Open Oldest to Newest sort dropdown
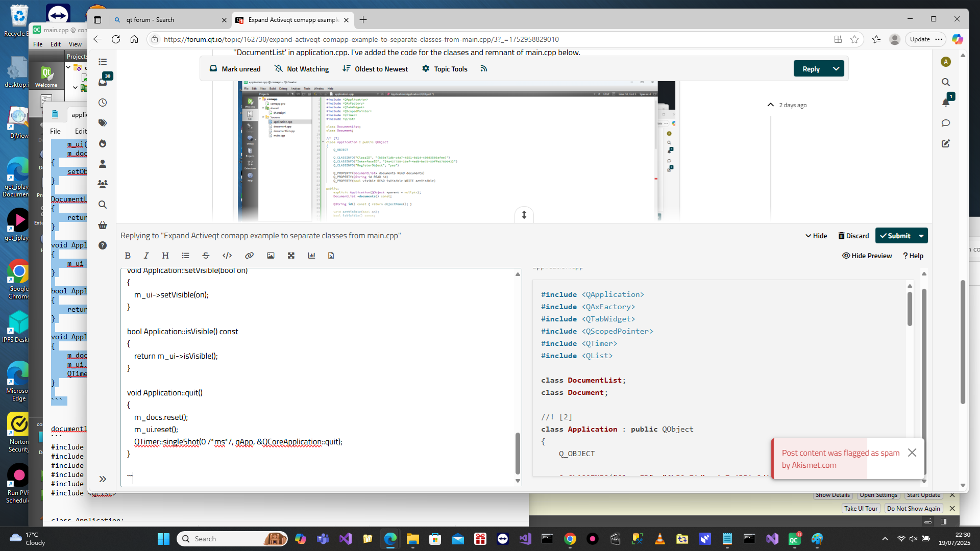Viewport: 980px width, 551px height. pyautogui.click(x=375, y=69)
